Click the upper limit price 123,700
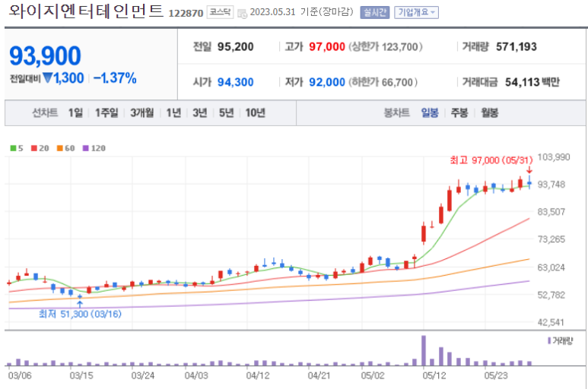This screenshot has width=588, height=389. (x=400, y=47)
